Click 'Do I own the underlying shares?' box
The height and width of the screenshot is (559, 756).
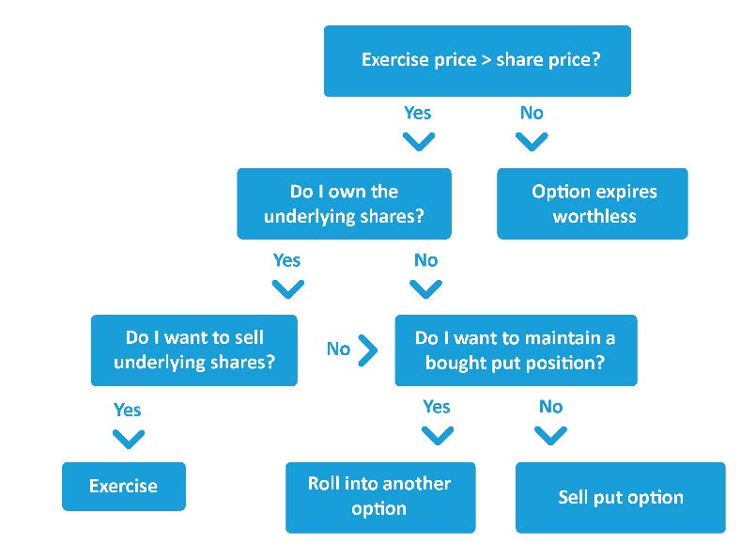[x=344, y=204]
